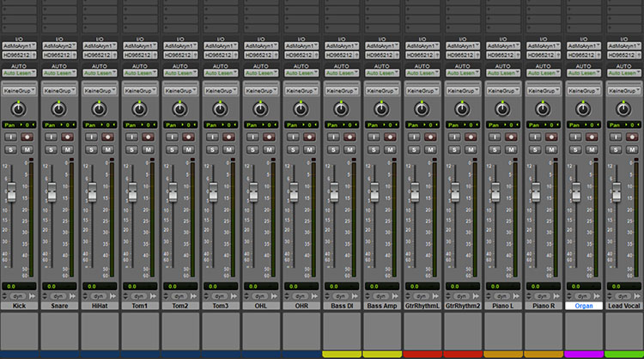The image size is (644, 359).
Task: Arm the OHL track for recording
Action: click(269, 137)
